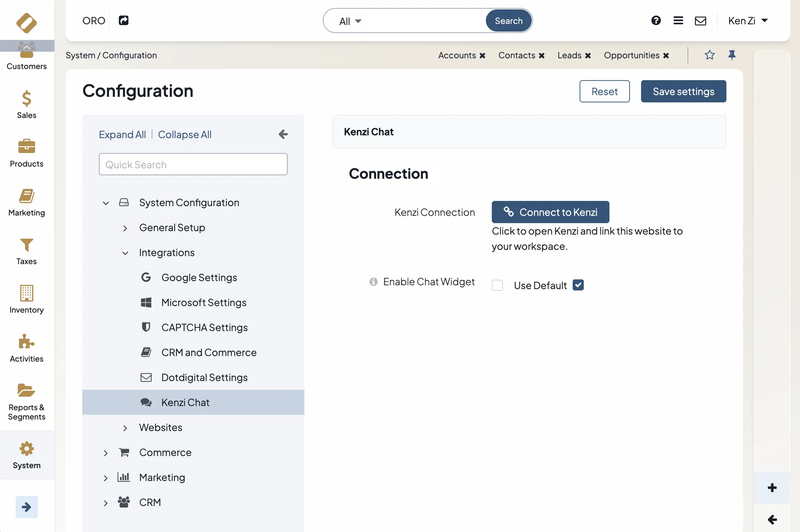Remove the Opportunities pinned tab
The height and width of the screenshot is (532, 800).
click(x=666, y=56)
